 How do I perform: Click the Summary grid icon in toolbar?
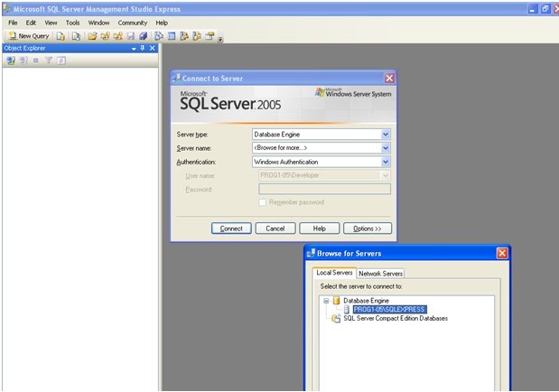pos(172,36)
